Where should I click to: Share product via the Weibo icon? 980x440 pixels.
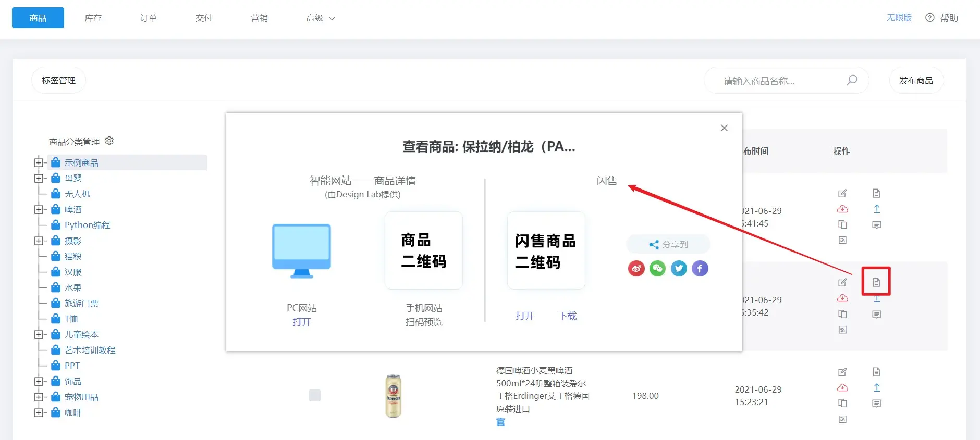636,269
